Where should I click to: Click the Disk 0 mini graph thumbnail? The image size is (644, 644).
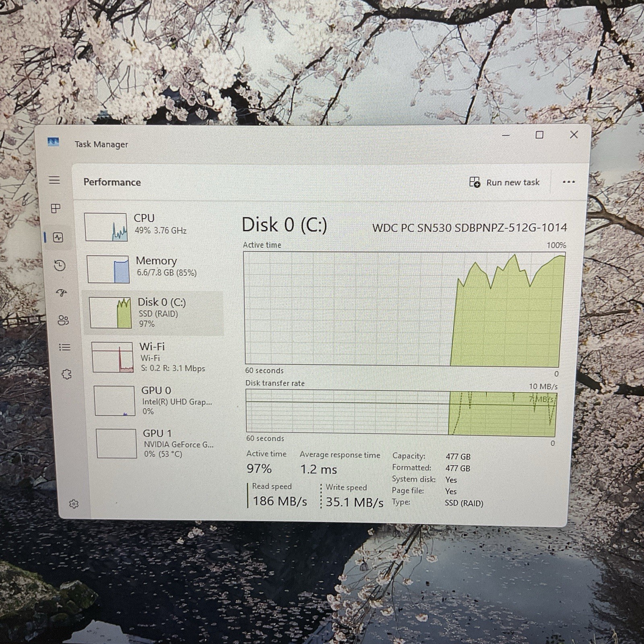point(110,313)
